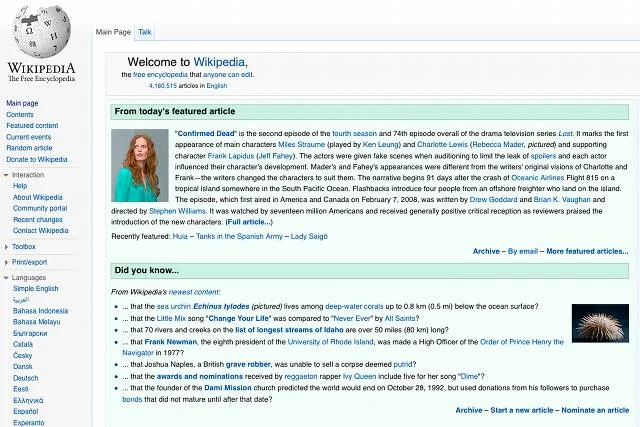Switch language to Bahasa Melayu

36,322
